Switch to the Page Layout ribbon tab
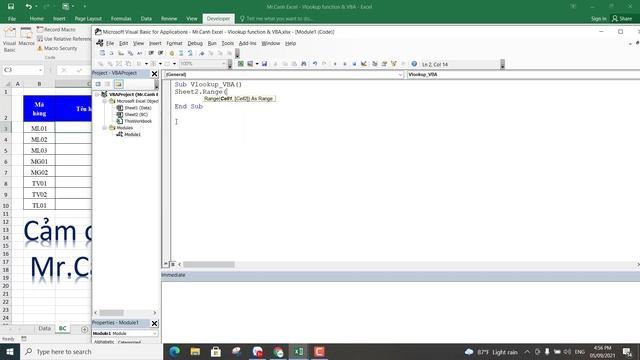Screen dimensions: 640x360 pos(88,19)
